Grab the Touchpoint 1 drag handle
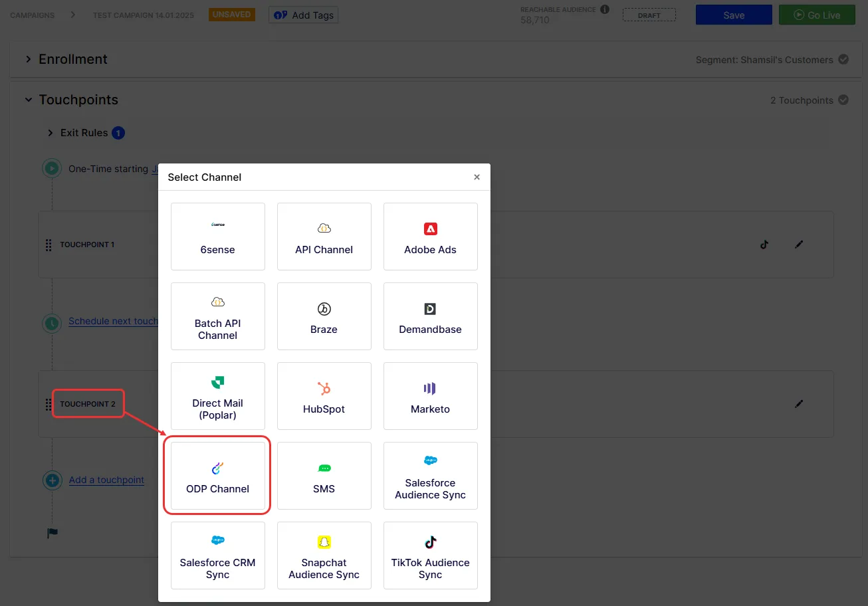 (49, 245)
